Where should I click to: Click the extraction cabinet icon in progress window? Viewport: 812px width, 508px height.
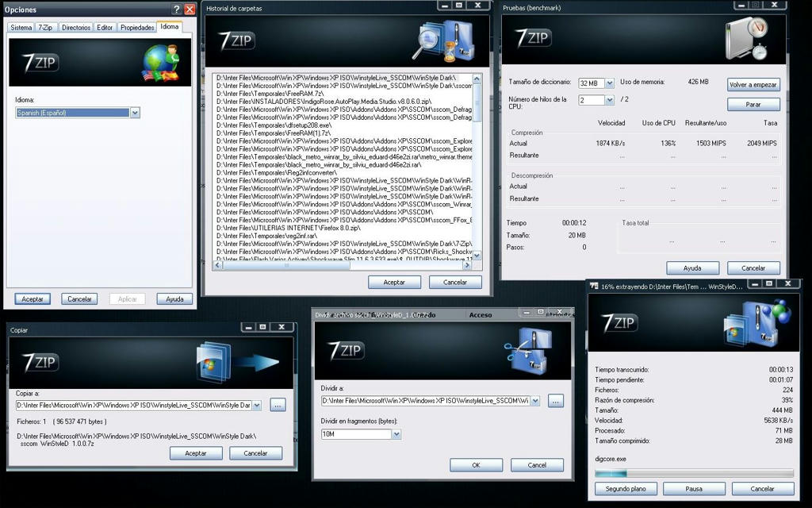756,323
